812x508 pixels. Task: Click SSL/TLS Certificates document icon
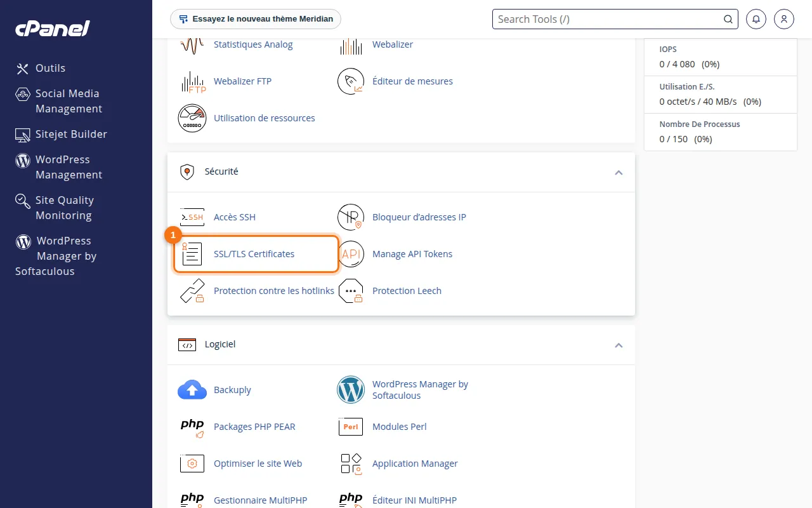pyautogui.click(x=192, y=254)
